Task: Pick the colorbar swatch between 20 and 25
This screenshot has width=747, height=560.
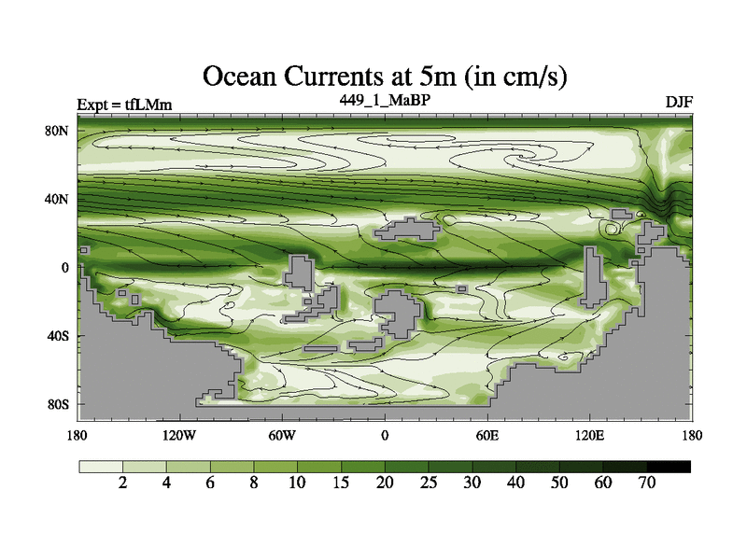Action: [x=407, y=466]
